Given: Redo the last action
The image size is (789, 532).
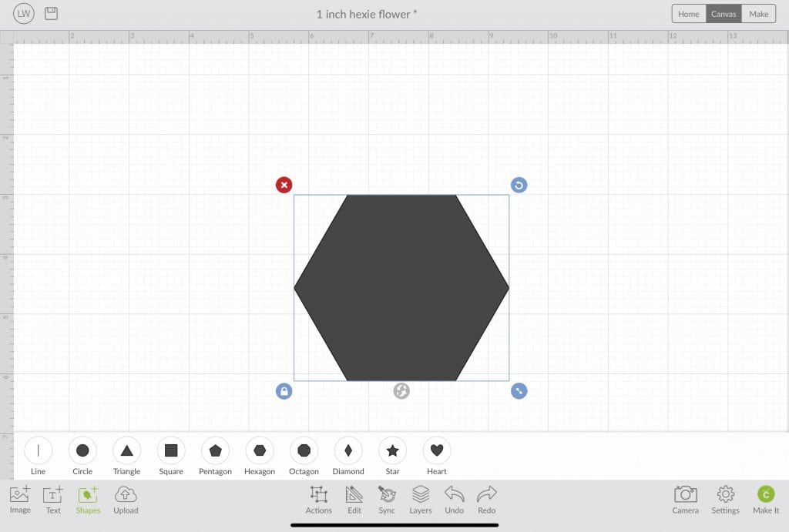Looking at the screenshot, I should coord(487,500).
